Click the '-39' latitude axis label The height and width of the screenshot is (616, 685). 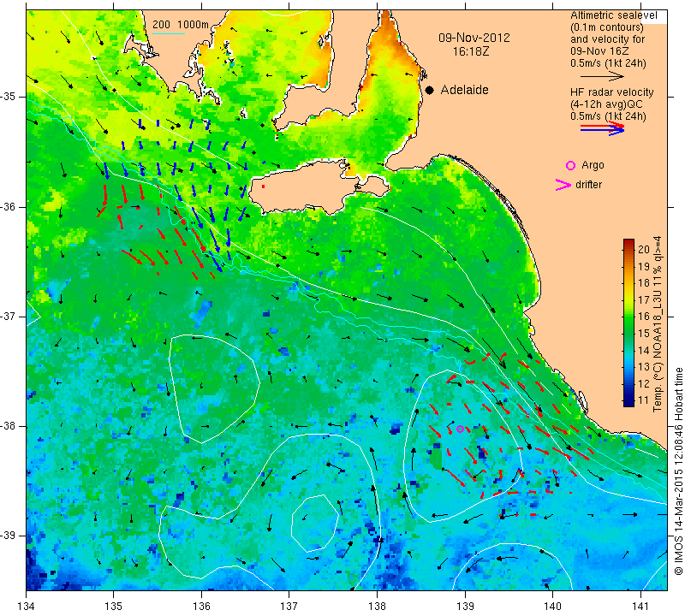point(9,536)
